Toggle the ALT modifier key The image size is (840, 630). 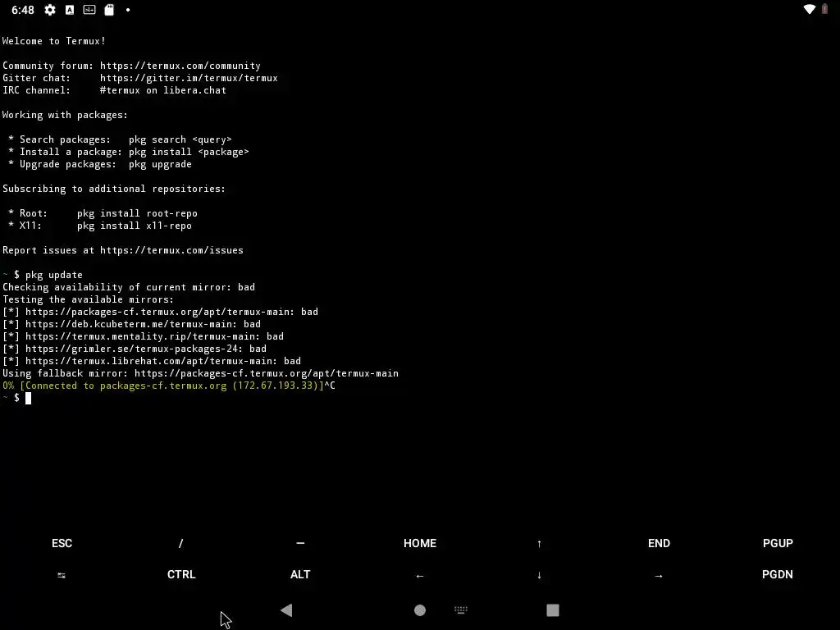pos(300,574)
